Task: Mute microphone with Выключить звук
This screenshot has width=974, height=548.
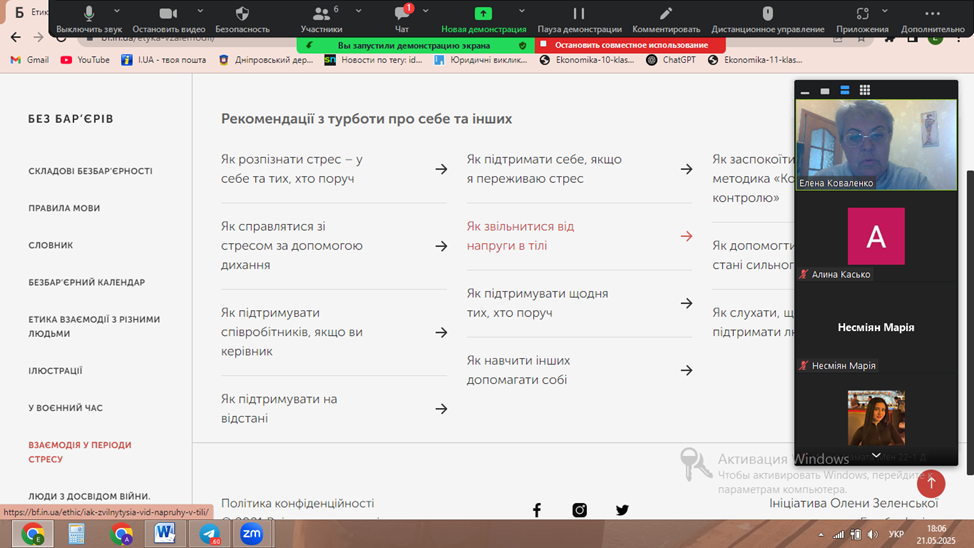Action: click(x=89, y=19)
